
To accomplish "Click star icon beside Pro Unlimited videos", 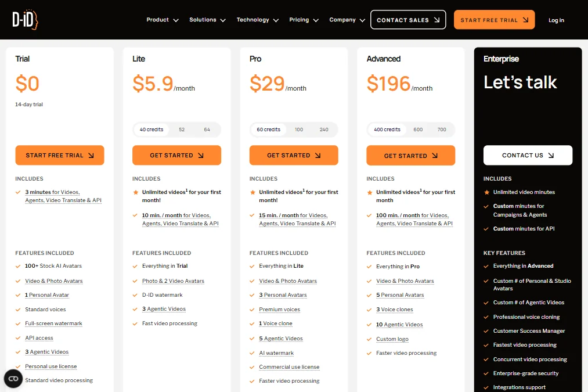I will (x=252, y=192).
